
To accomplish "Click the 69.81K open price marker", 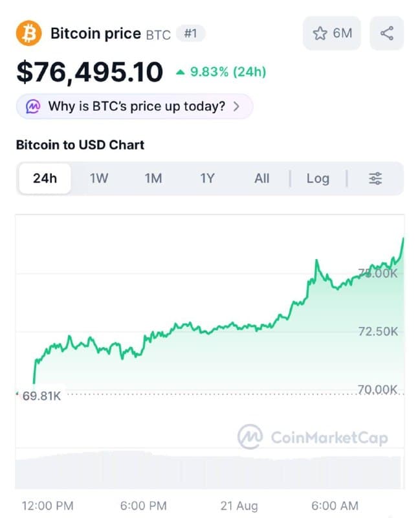I will click(41, 396).
